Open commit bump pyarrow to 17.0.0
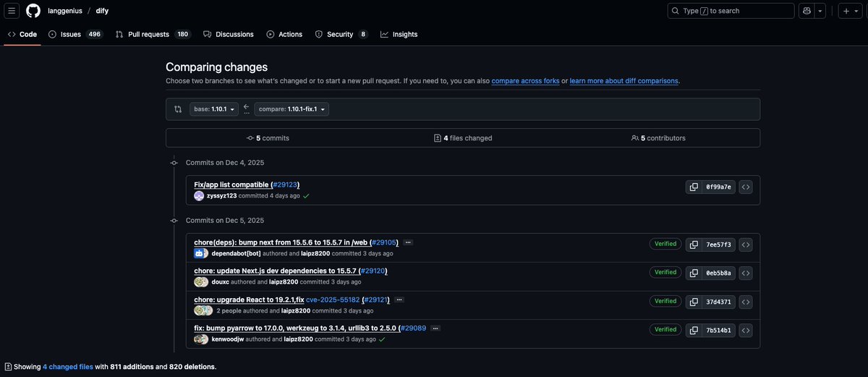 click(294, 328)
